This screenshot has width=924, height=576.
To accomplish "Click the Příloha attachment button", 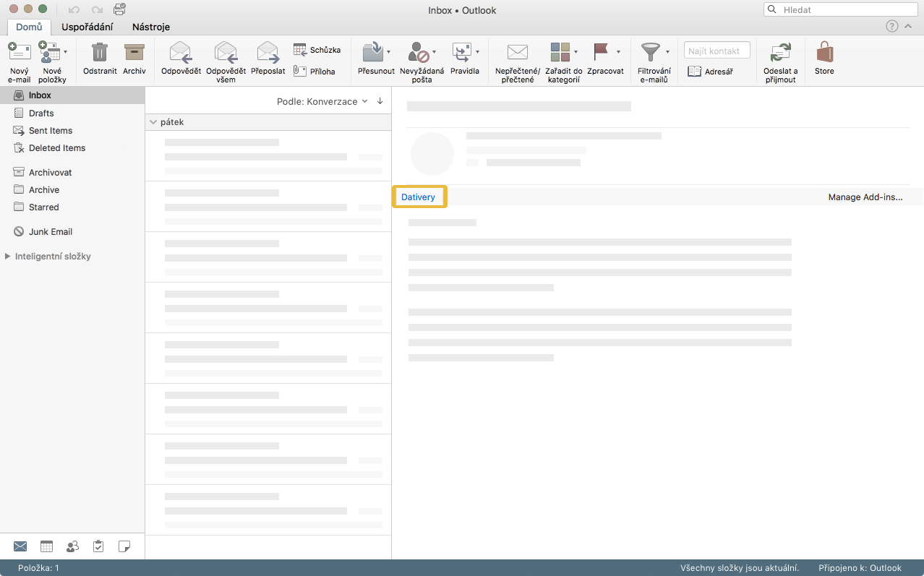I will coord(314,72).
